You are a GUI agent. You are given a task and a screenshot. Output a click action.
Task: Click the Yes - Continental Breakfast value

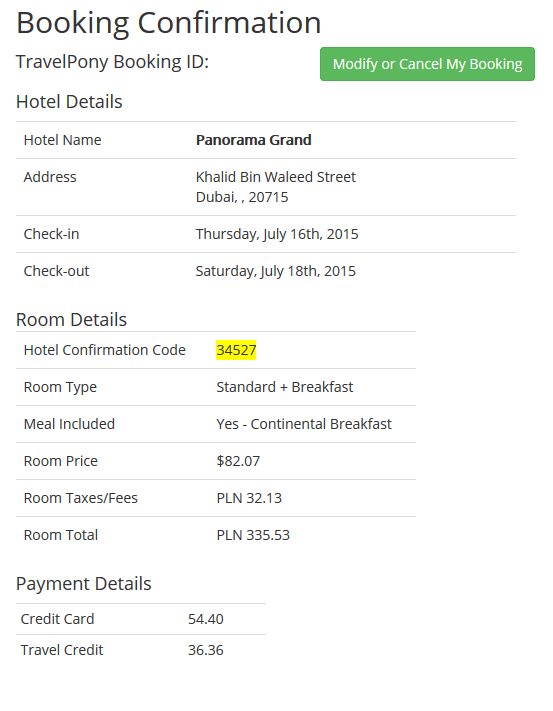pos(304,424)
